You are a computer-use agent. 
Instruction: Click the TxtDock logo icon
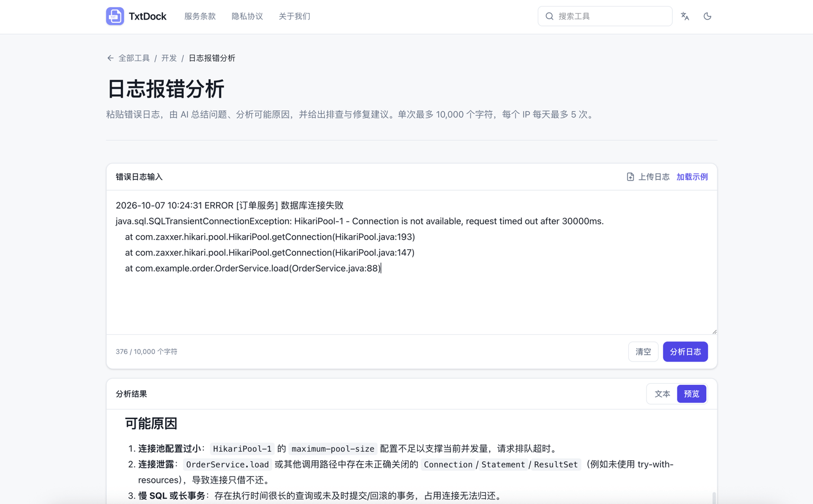(x=115, y=16)
